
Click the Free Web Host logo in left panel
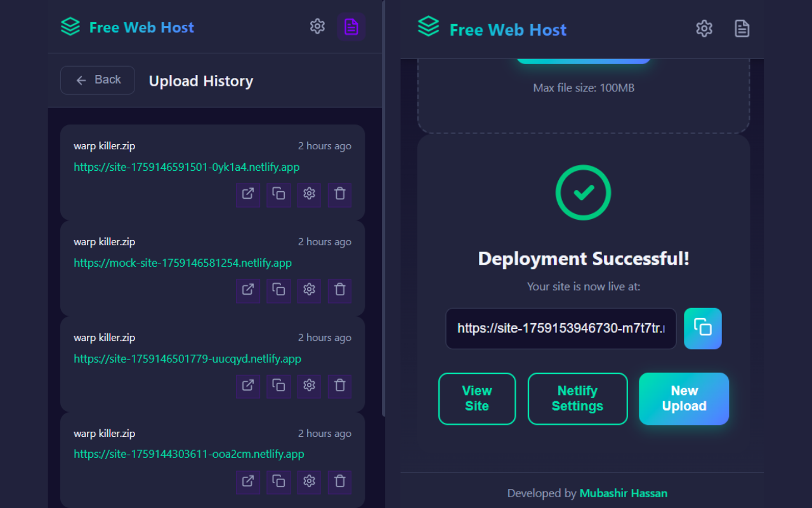coord(70,27)
